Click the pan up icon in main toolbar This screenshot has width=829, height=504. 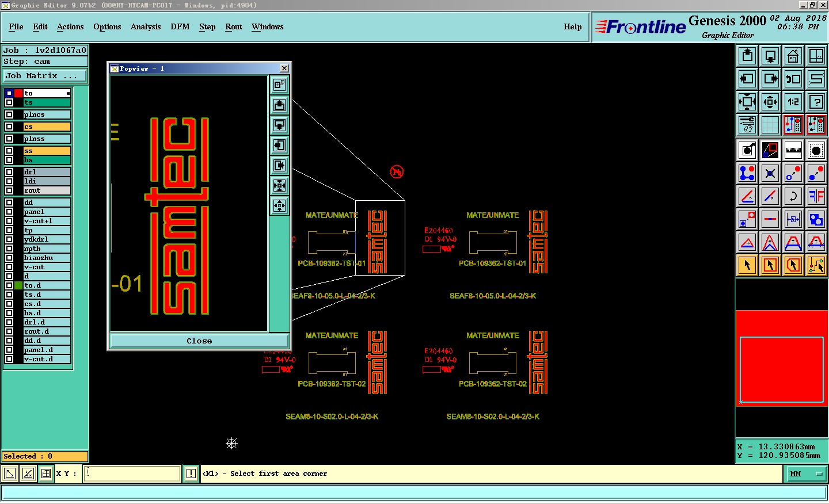click(x=747, y=56)
